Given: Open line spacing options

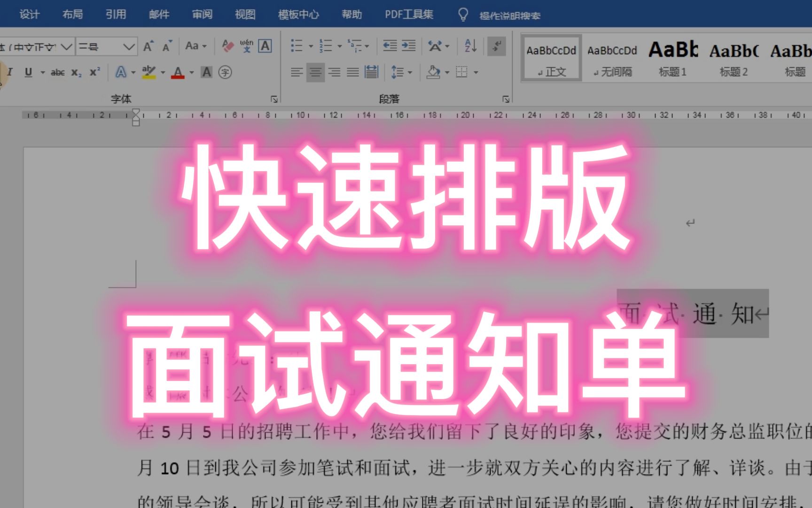Looking at the screenshot, I should coord(398,72).
